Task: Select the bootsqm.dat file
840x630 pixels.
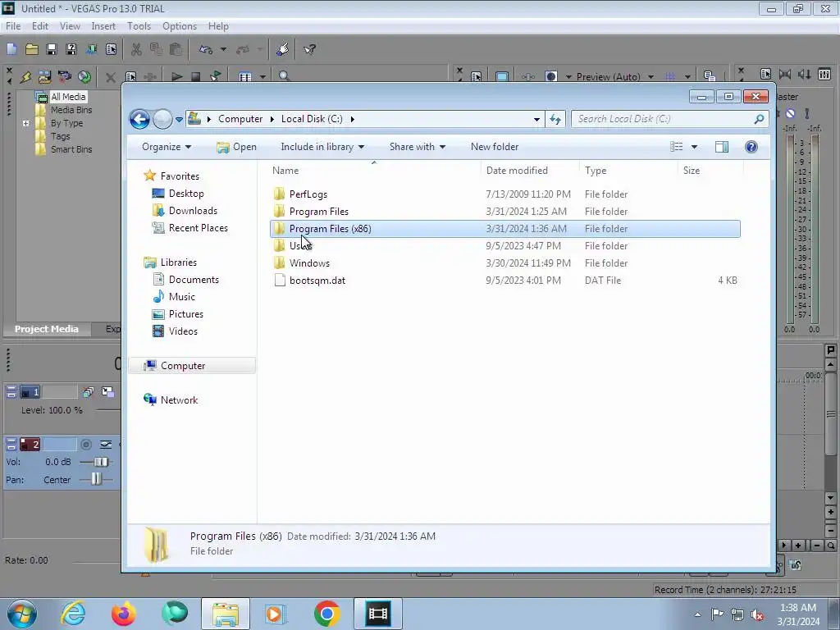Action: pos(505,281)
